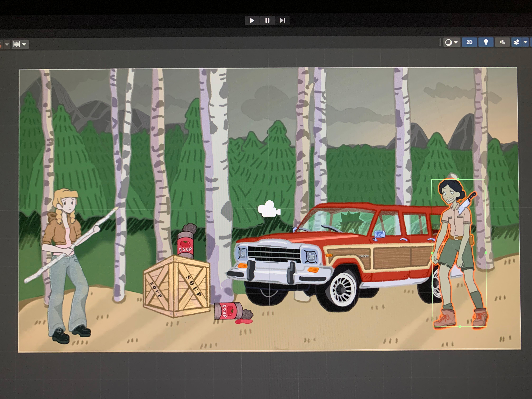Click the Step frame button

(x=282, y=20)
